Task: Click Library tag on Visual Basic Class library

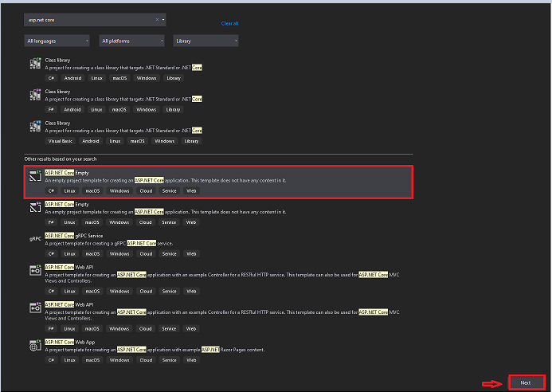Action: tap(191, 141)
